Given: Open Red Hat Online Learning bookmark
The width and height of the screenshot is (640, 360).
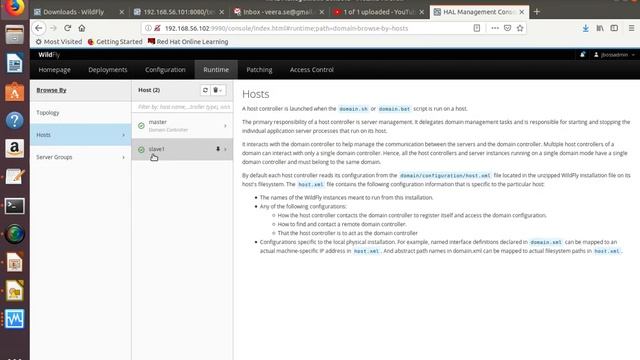Looking at the screenshot, I should [x=188, y=42].
